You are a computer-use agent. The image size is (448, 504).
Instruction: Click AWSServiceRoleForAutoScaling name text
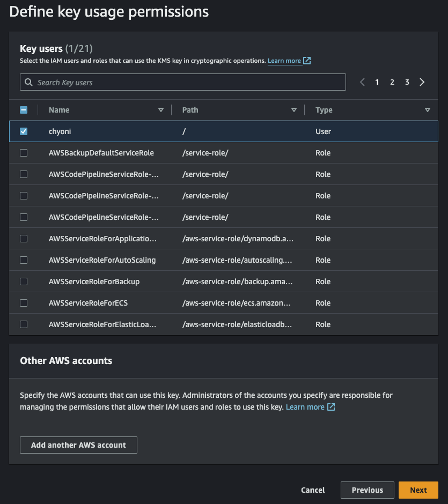coord(102,260)
